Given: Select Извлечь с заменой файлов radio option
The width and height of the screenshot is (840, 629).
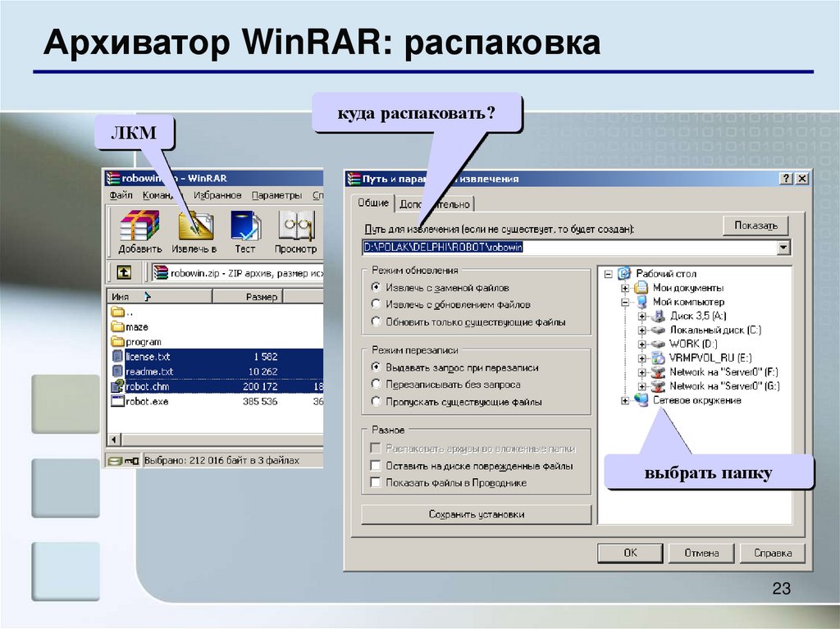Looking at the screenshot, I should 376,287.
